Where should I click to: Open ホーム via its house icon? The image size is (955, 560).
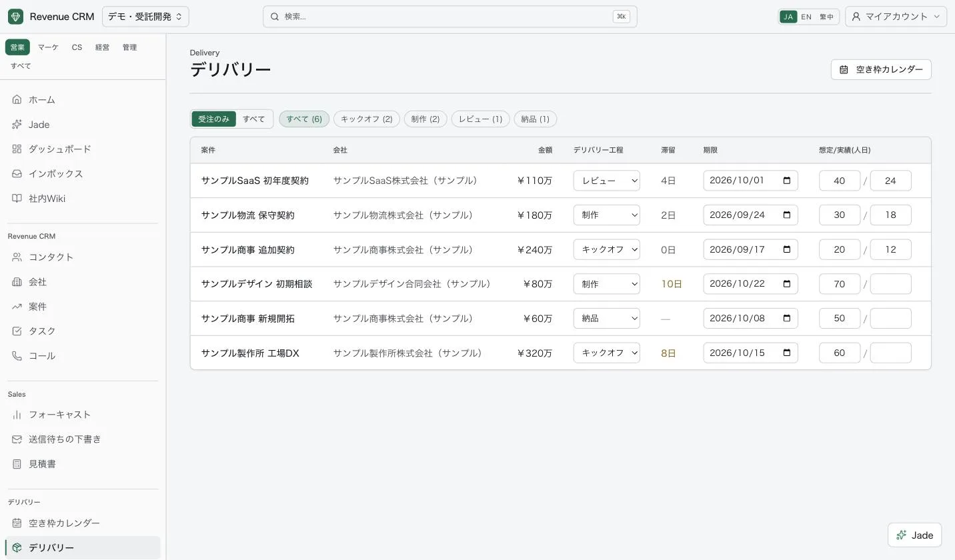point(17,100)
